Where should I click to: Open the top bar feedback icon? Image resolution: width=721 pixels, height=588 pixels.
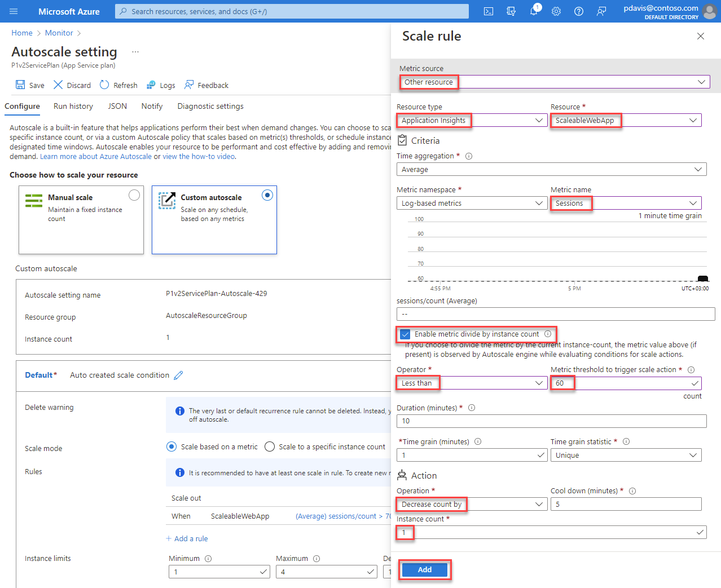click(601, 11)
